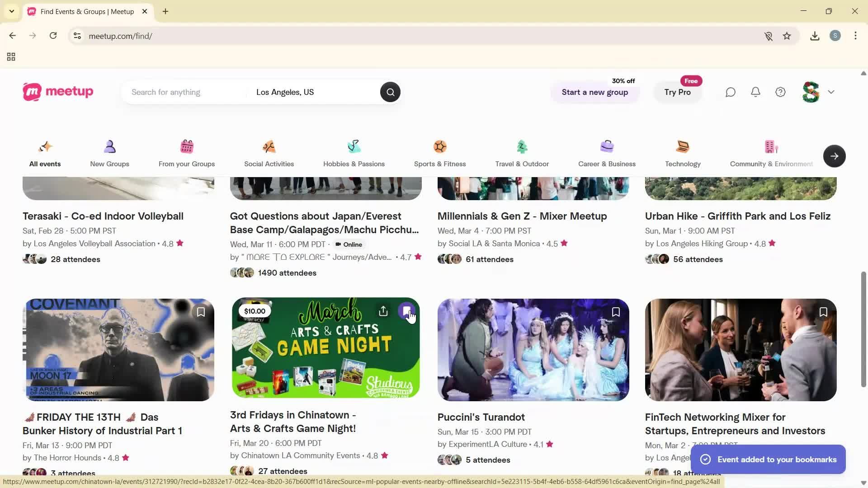Click the page vertical scrollbar thumb
Image resolution: width=868 pixels, height=488 pixels.
(x=863, y=329)
